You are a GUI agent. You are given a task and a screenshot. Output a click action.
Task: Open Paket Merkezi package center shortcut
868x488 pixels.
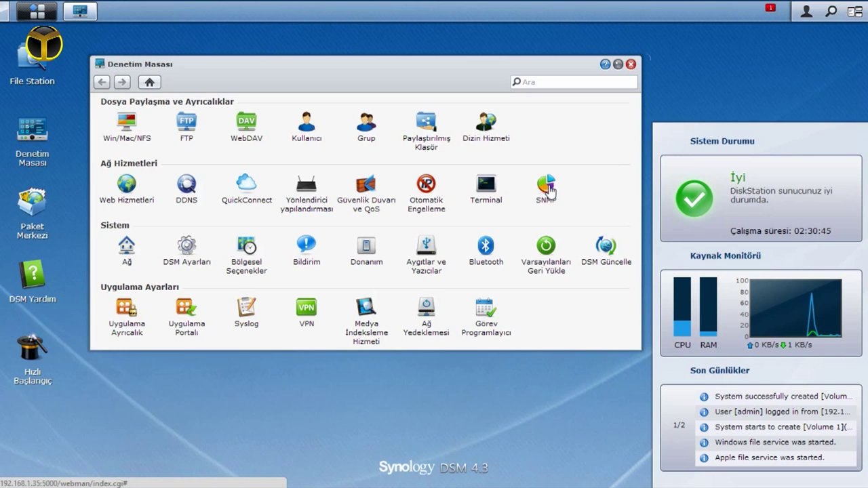(33, 214)
